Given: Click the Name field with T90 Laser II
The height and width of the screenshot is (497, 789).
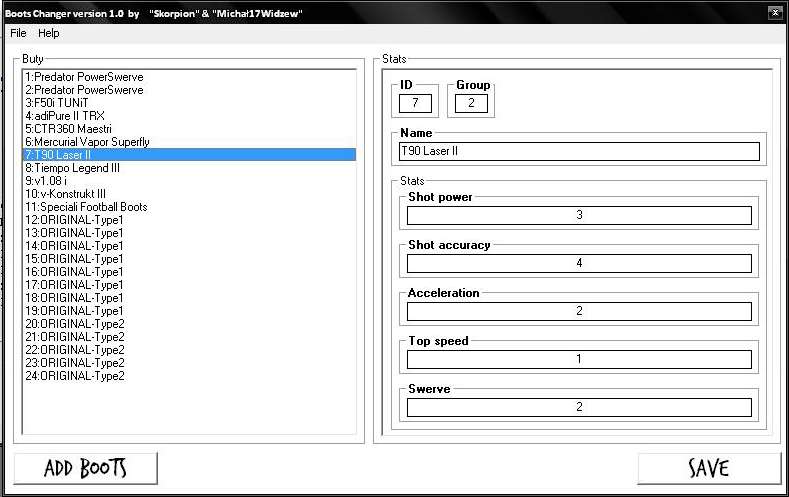Looking at the screenshot, I should [579, 152].
